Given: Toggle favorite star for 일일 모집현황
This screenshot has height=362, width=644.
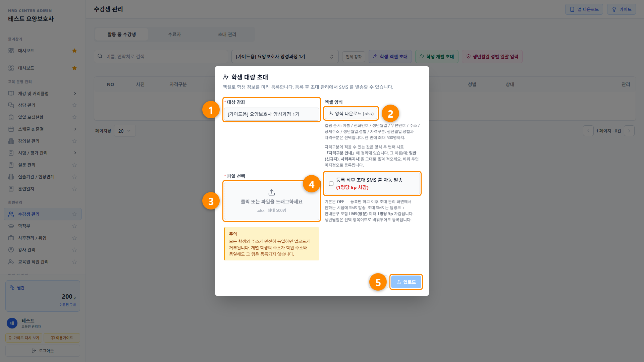Looking at the screenshot, I should pos(74,117).
